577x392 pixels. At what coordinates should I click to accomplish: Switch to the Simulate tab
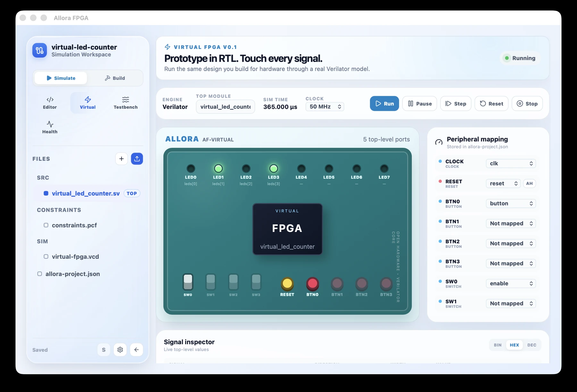point(61,78)
